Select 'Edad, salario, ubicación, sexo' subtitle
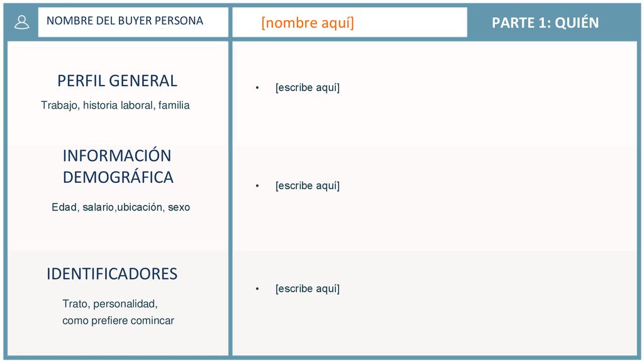Image resolution: width=644 pixels, height=362 pixels. point(121,207)
